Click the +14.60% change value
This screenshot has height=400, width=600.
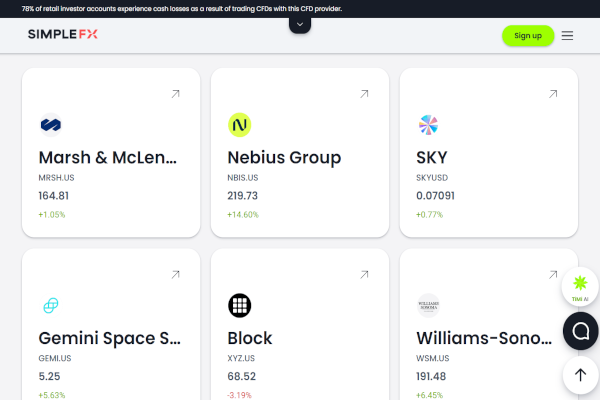243,214
